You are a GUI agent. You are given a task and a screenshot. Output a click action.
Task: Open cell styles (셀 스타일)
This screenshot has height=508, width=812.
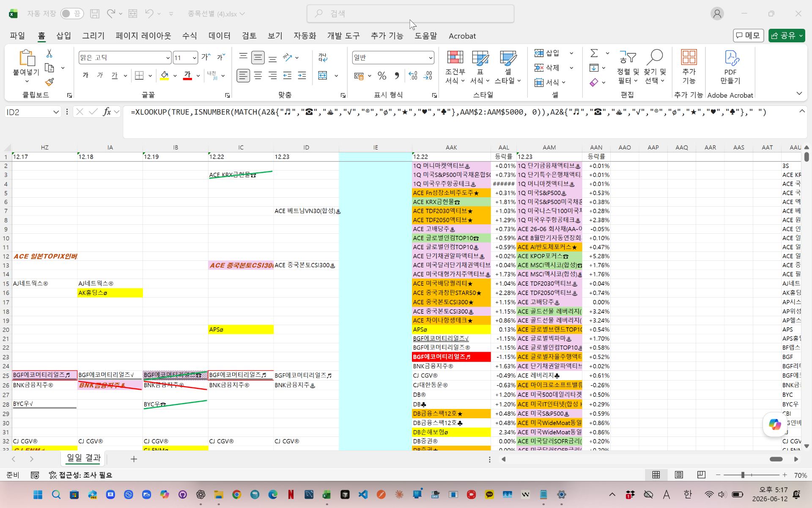pyautogui.click(x=507, y=67)
